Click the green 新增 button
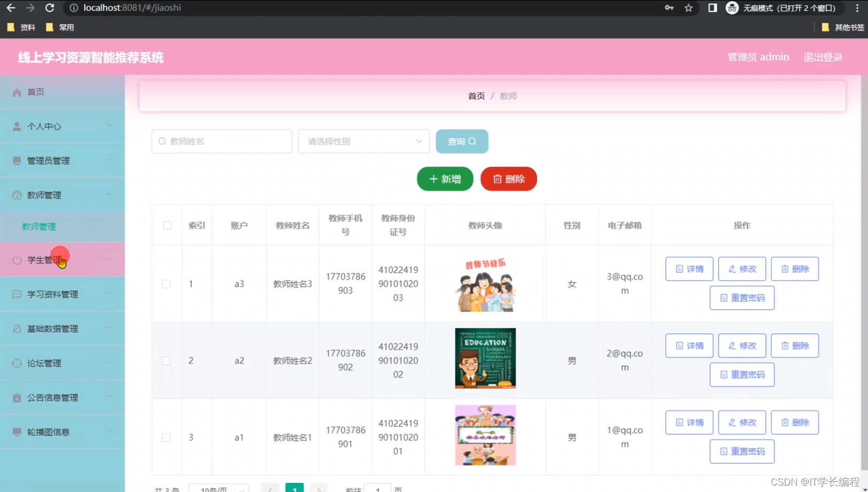Viewport: 868px width, 492px height. coord(445,178)
